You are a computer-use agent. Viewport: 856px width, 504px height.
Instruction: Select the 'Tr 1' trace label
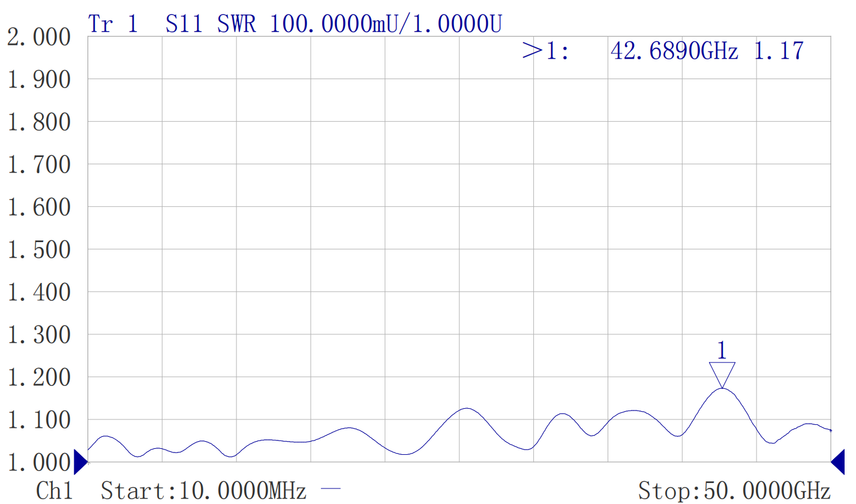[x=113, y=24]
